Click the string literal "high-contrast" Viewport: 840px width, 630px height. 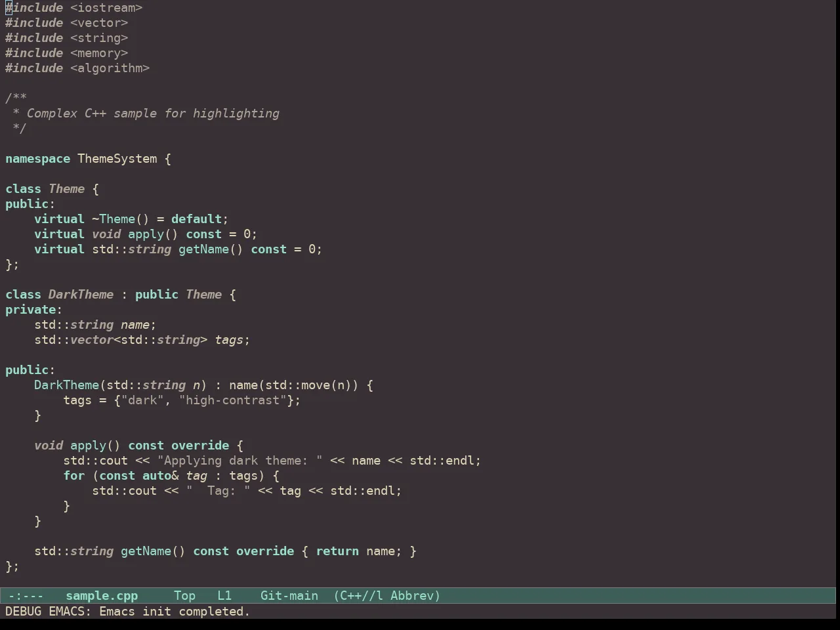[233, 400]
